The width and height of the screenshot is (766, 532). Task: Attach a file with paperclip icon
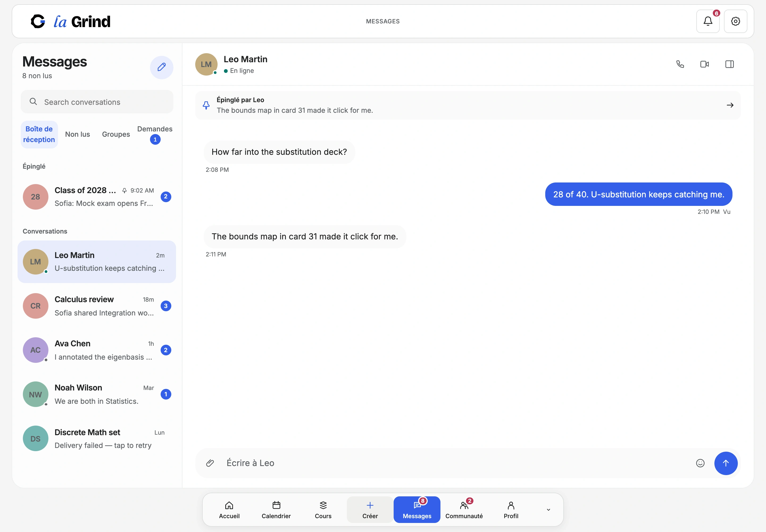tap(210, 463)
